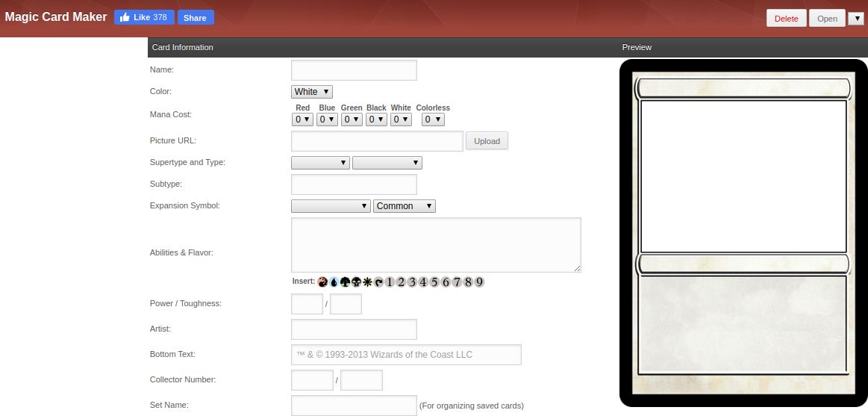Open the Expansion Symbol dropdown

331,206
